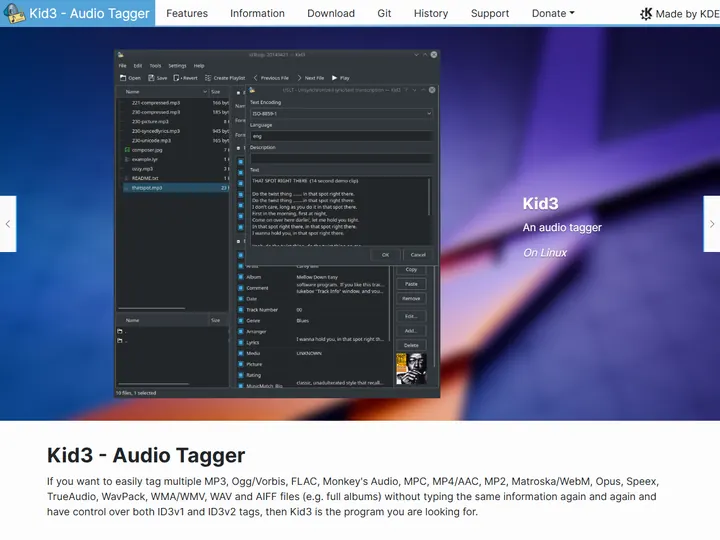Click the album cover art thumbnail
720x540 pixels.
pyautogui.click(x=411, y=368)
